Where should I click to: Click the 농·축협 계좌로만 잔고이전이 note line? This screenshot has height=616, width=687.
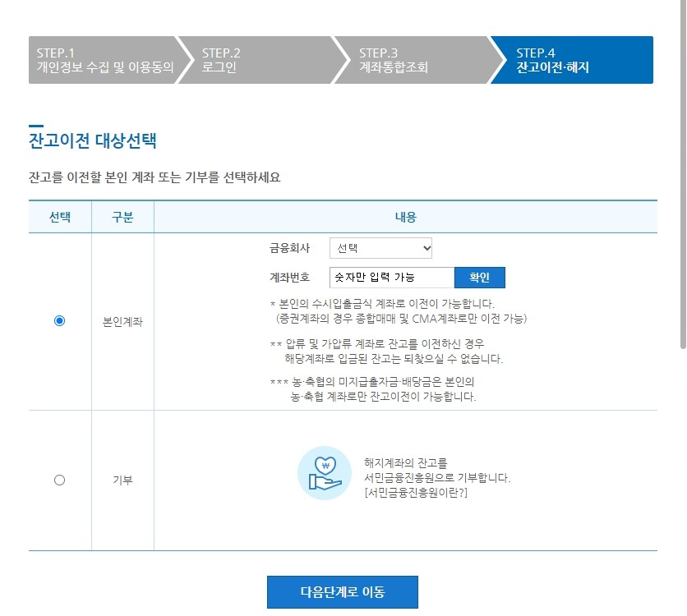(x=383, y=397)
